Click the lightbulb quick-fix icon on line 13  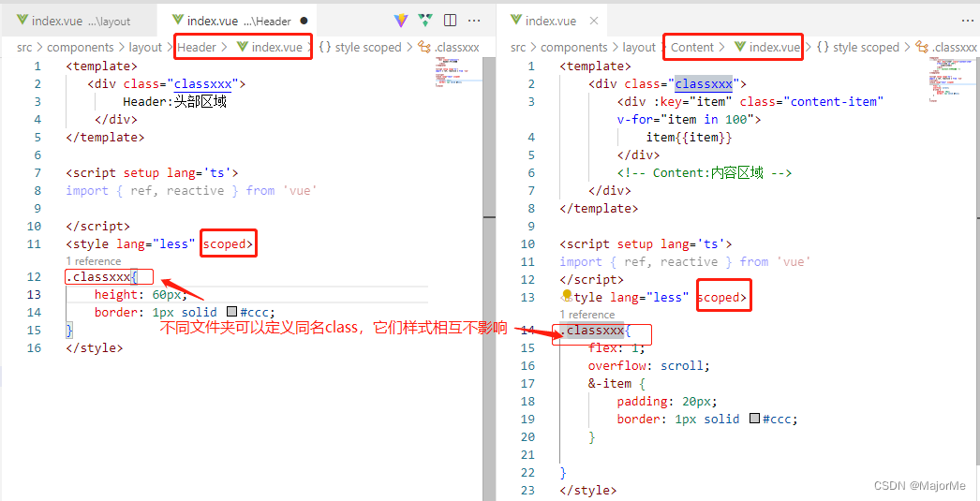[x=567, y=294]
